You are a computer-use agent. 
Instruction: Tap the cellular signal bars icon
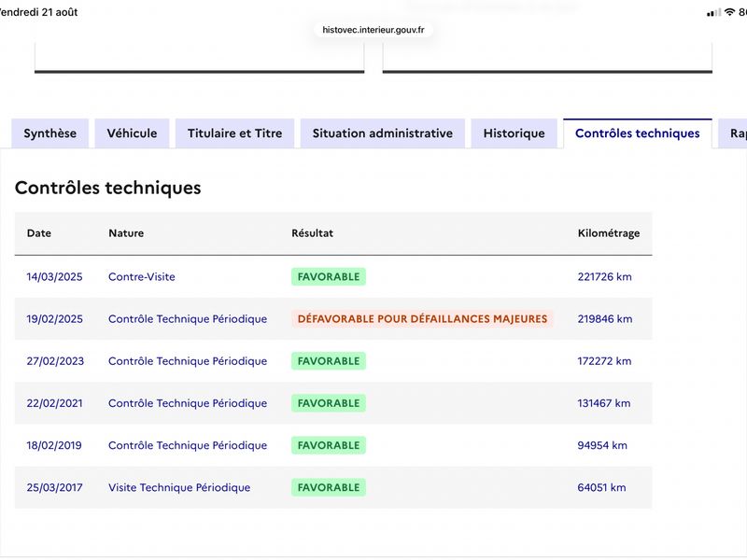click(x=713, y=13)
